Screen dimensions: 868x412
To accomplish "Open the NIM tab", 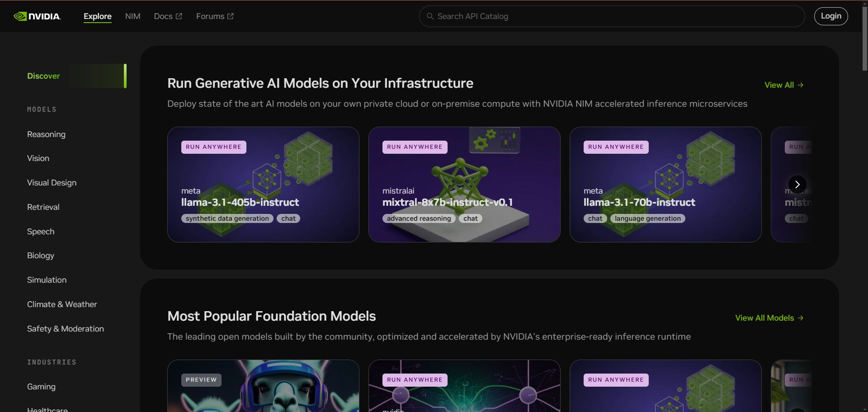I will tap(133, 16).
